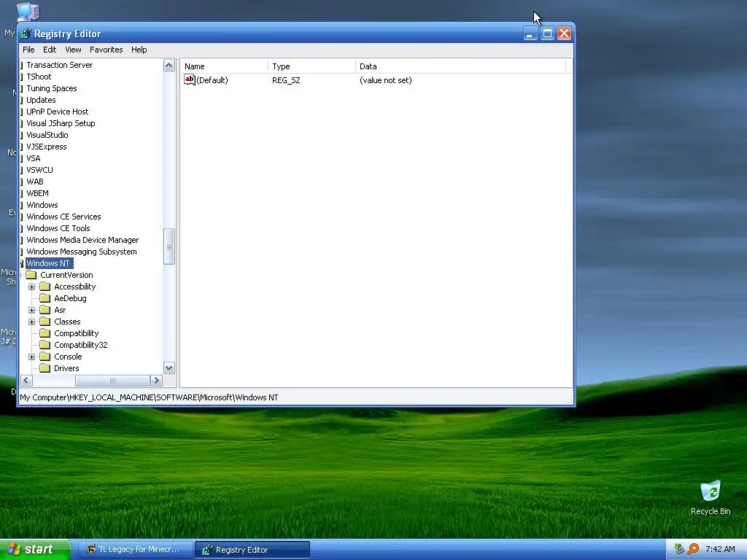Select the Windows Media Device Manager key
Screen dimensions: 747x560
pyautogui.click(x=82, y=240)
